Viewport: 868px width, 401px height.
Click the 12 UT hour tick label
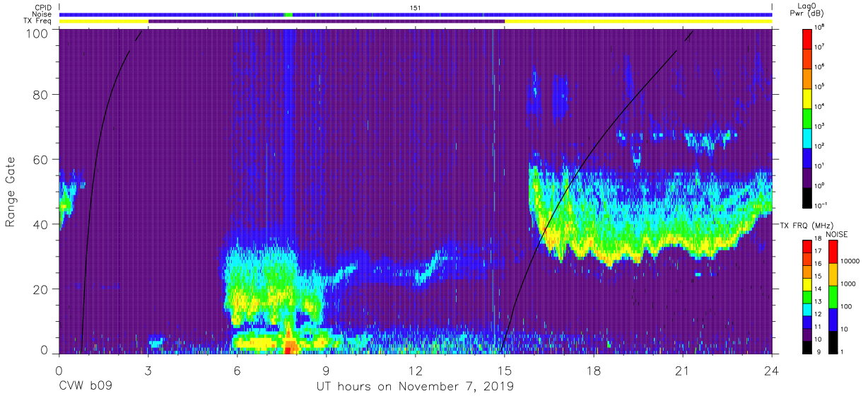click(x=416, y=370)
